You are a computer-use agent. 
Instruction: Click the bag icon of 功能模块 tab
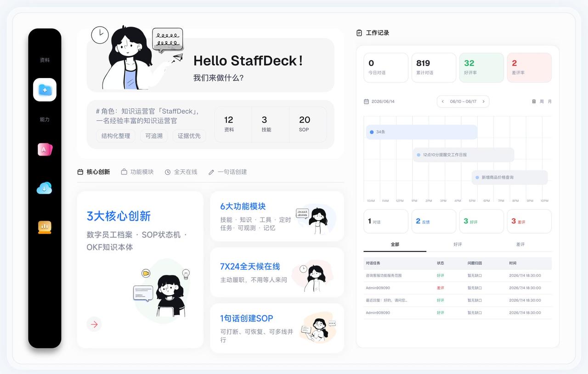point(124,172)
